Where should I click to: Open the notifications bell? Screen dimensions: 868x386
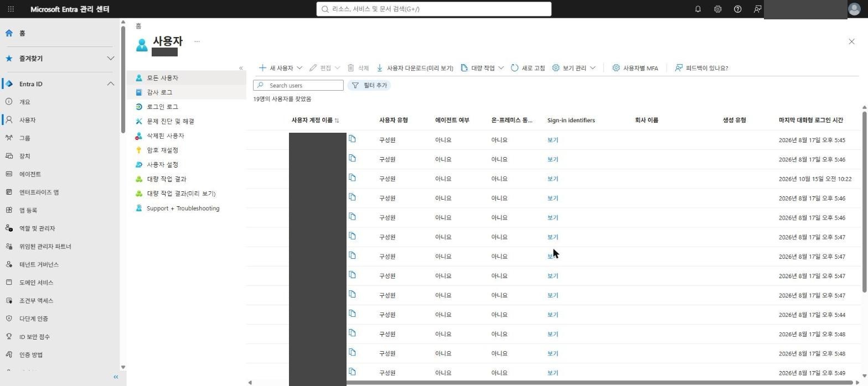(x=697, y=9)
